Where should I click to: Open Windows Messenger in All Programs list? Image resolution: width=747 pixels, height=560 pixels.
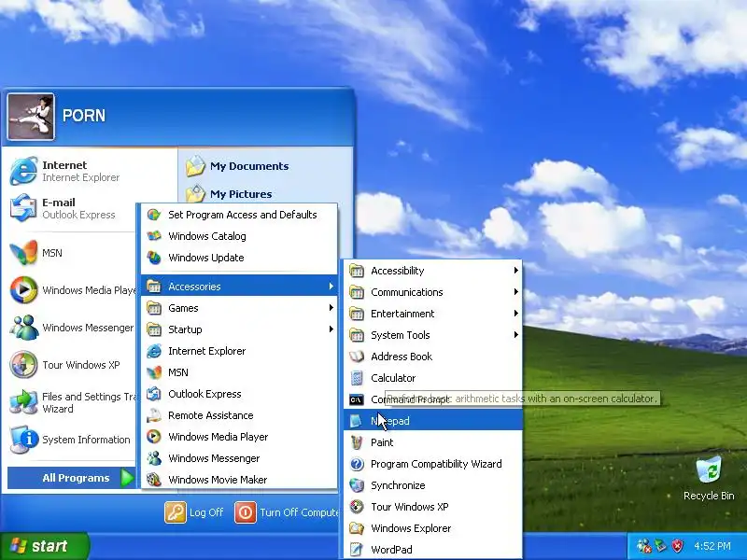(239, 458)
